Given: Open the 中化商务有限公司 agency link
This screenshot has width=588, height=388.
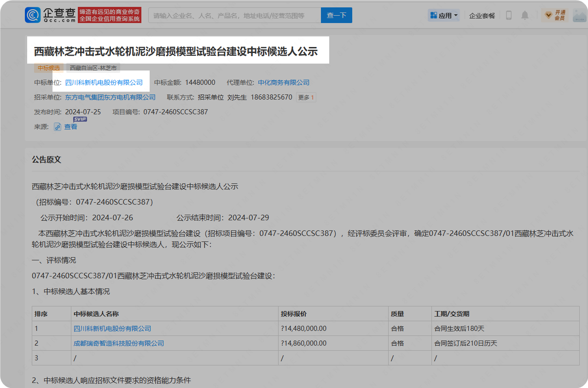Looking at the screenshot, I should coord(284,83).
